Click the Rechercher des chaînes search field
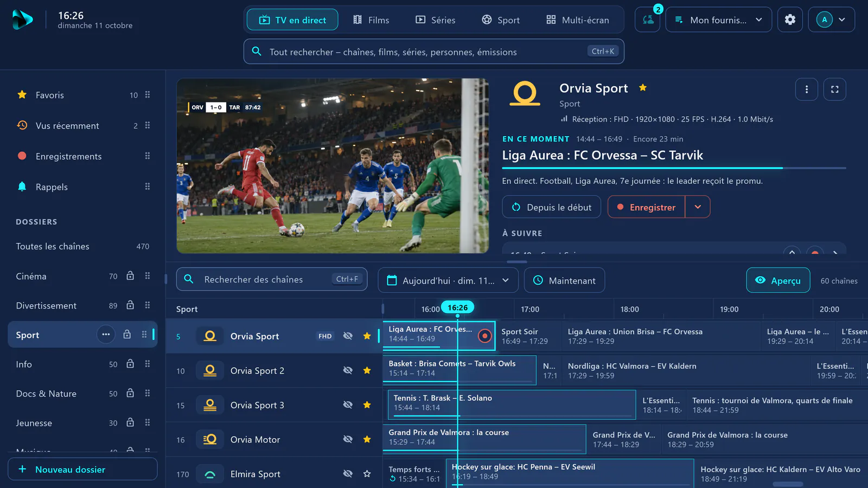Viewport: 868px width, 488px height. (272, 279)
